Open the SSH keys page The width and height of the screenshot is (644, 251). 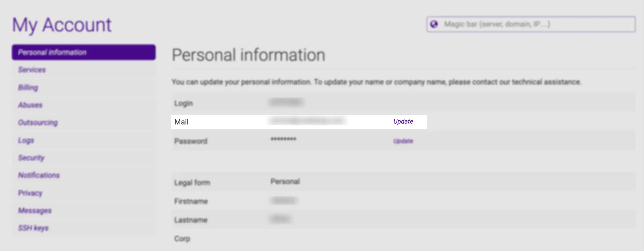click(x=33, y=228)
